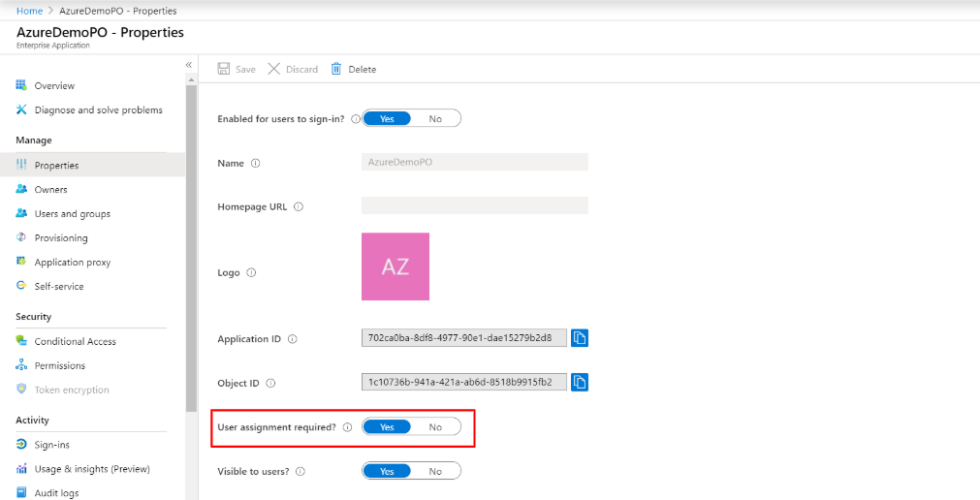
Task: Click the Delete trash can icon
Action: [x=336, y=69]
